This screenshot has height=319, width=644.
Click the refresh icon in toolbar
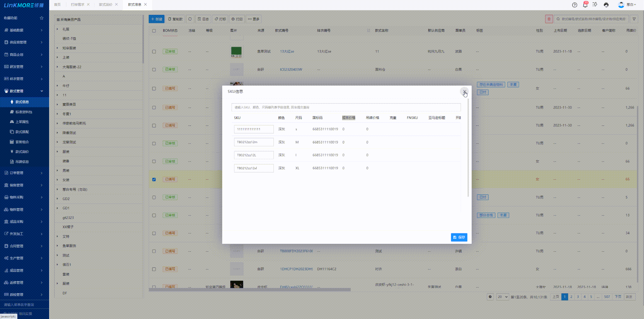pyautogui.click(x=190, y=19)
